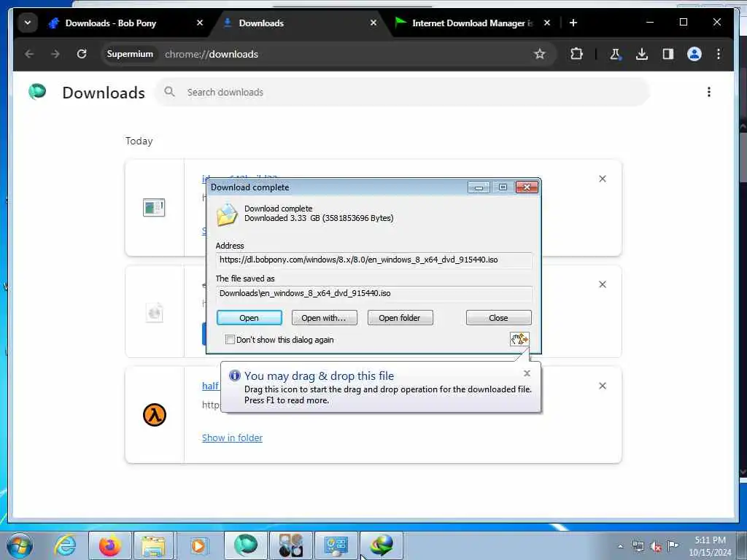Image resolution: width=747 pixels, height=560 pixels.
Task: Click the drag and drop hand icon
Action: pos(519,339)
